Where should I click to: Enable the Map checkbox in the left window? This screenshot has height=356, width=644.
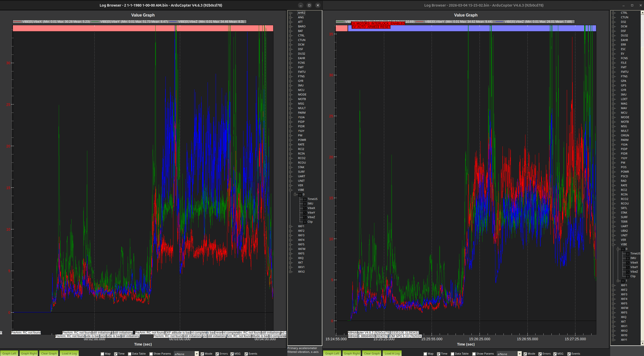pos(102,354)
